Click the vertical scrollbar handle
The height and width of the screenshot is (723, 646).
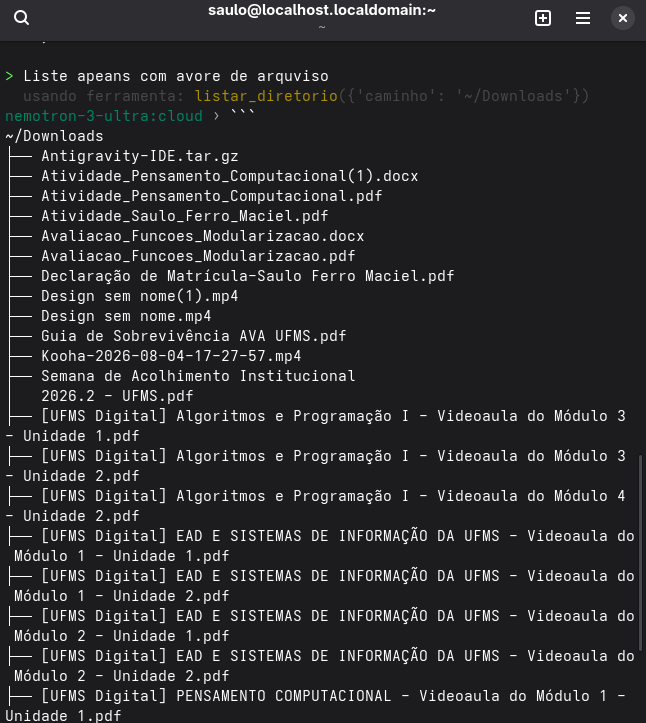coord(640,552)
